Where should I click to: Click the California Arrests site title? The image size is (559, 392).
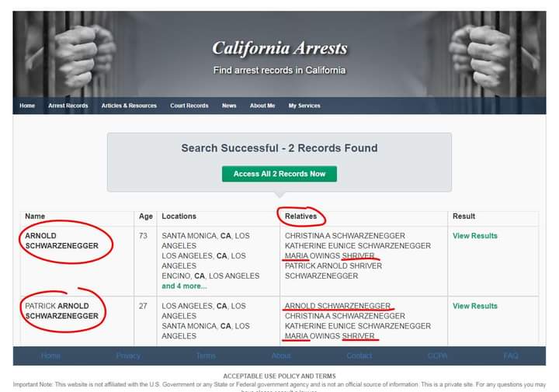[x=279, y=49]
